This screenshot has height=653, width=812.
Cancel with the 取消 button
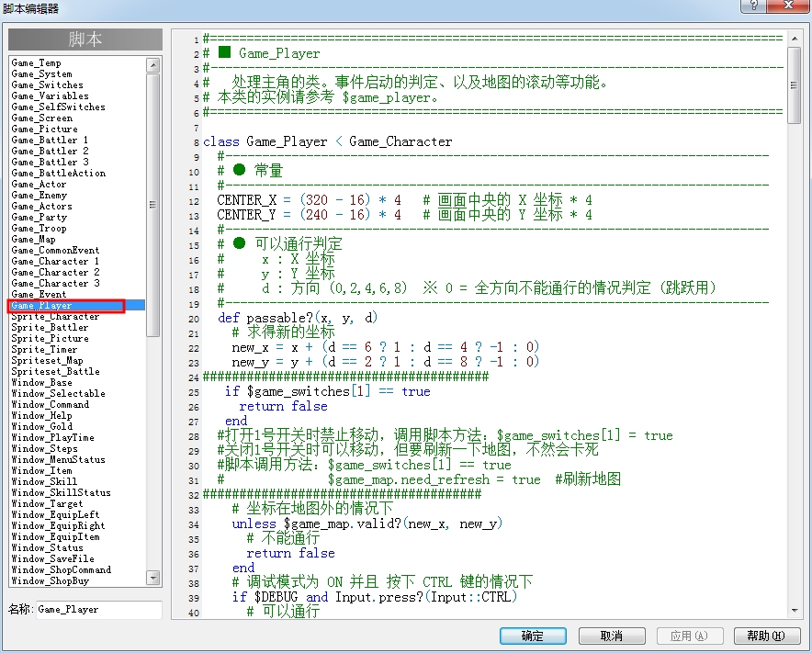coord(612,636)
